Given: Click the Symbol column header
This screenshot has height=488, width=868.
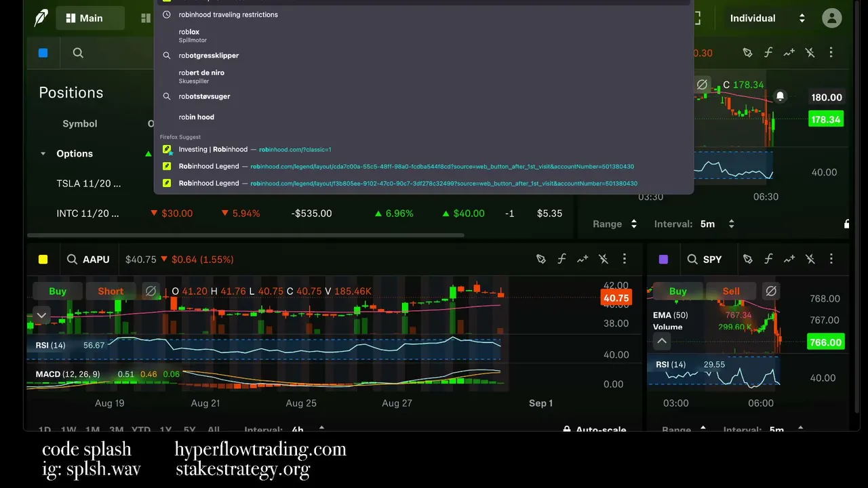Looking at the screenshot, I should point(80,124).
